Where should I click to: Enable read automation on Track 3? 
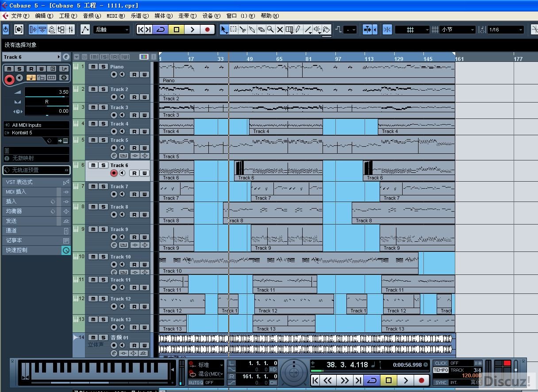(x=134, y=115)
